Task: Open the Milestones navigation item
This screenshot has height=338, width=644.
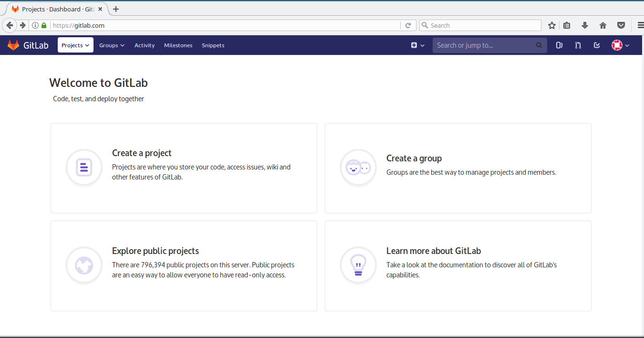Action: (x=178, y=45)
